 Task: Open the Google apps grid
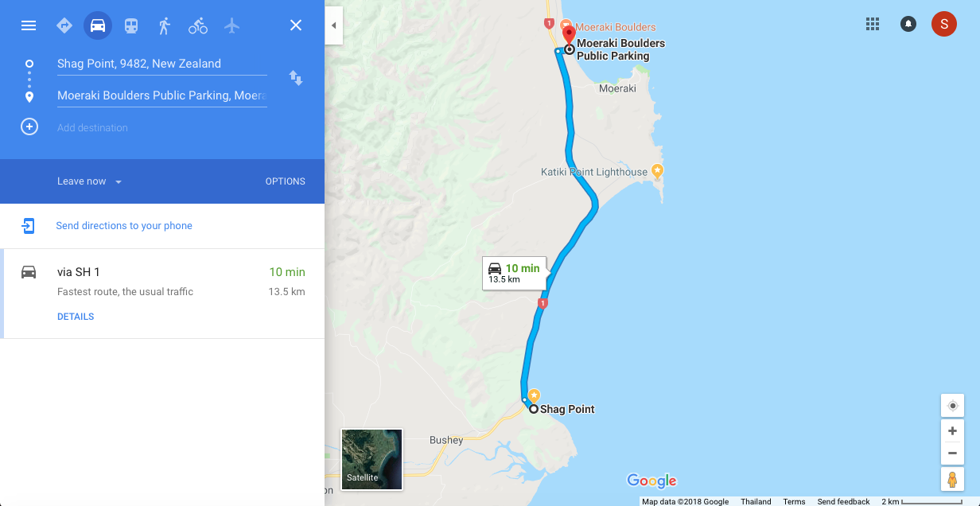coord(873,24)
